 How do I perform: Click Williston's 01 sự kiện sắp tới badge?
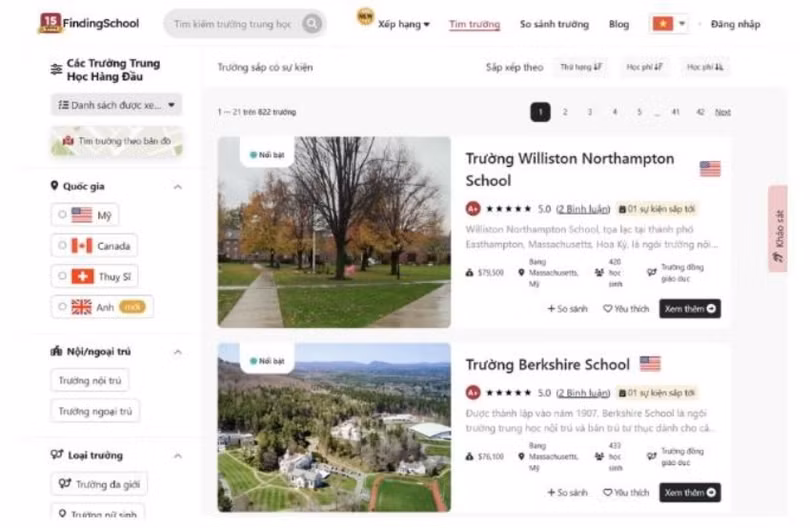[657, 209]
